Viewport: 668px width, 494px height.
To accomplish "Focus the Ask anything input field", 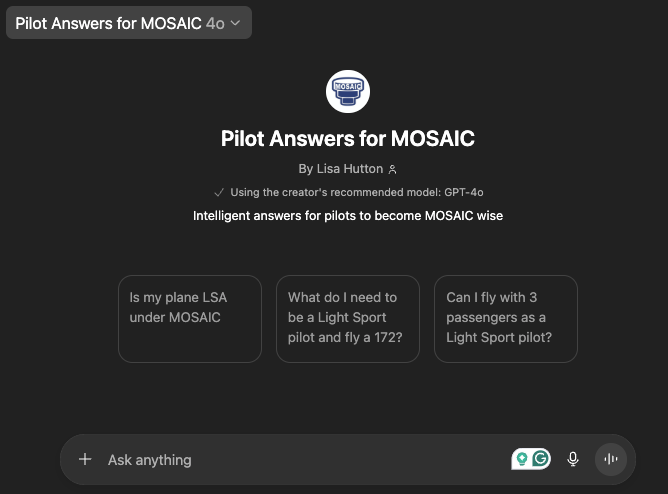I will 307,460.
